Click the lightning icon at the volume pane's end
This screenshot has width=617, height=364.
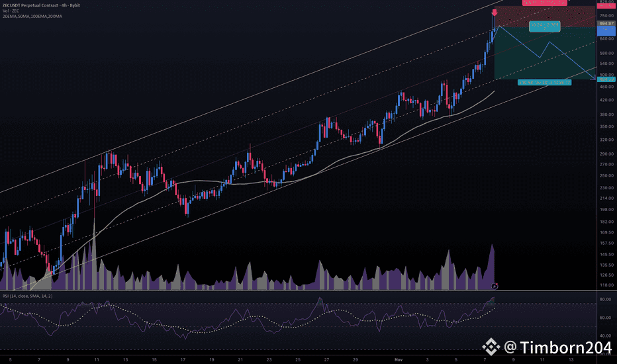495,286
